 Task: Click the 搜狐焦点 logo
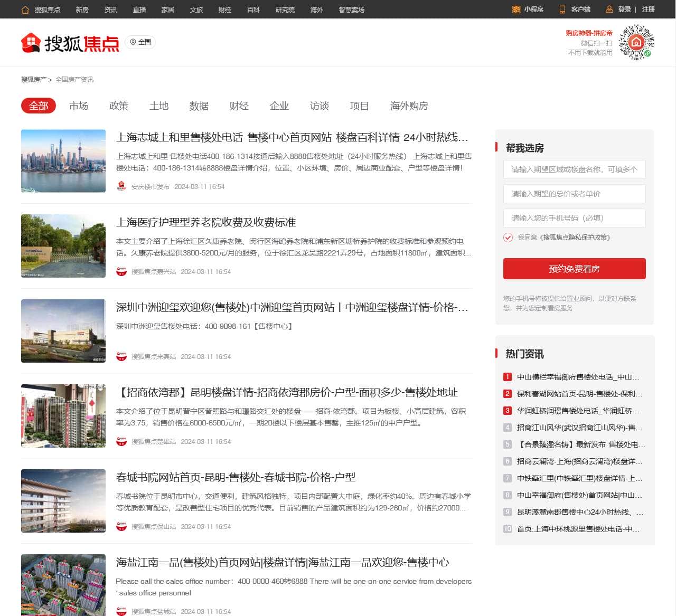(x=70, y=42)
